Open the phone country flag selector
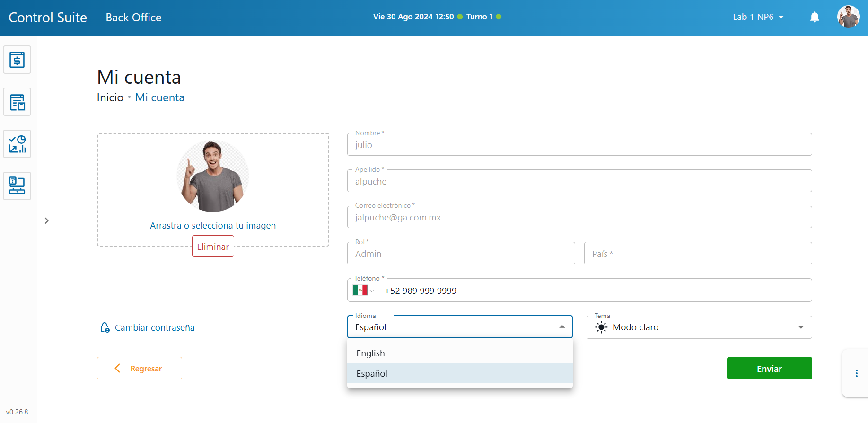Viewport: 868px width, 423px height. [363, 291]
